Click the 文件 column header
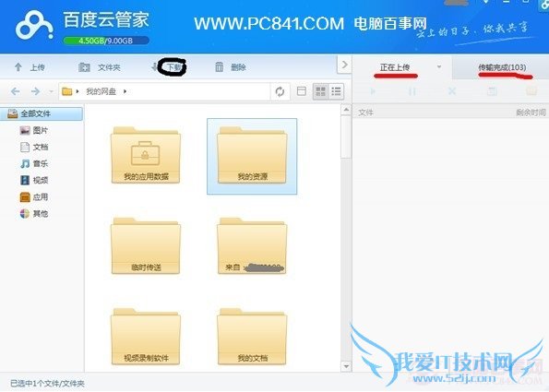 coord(366,113)
